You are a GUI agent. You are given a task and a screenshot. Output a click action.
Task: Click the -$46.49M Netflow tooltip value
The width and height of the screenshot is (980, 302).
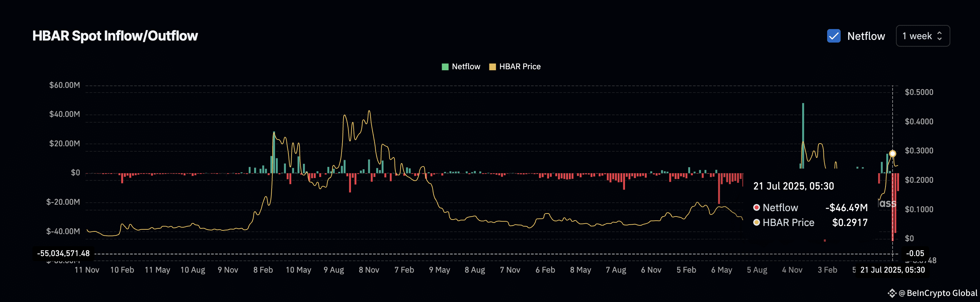[846, 207]
